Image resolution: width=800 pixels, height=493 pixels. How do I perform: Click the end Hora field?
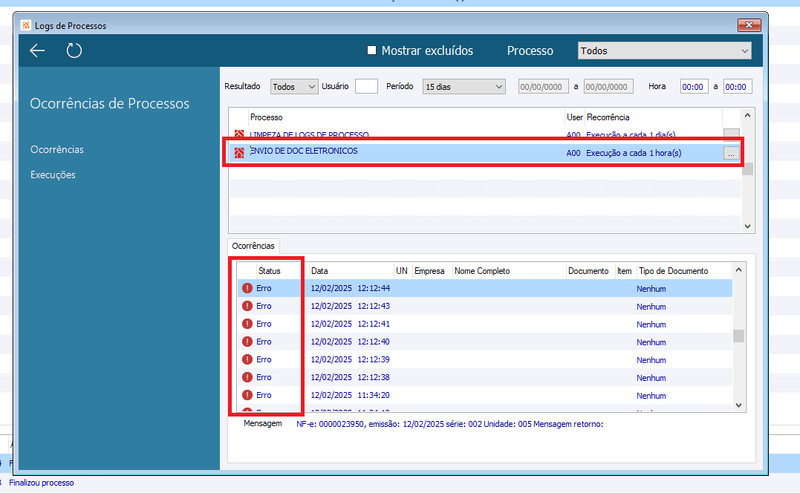click(737, 87)
